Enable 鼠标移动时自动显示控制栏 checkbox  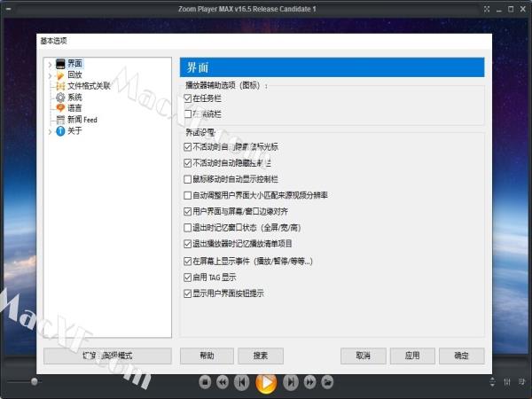point(188,179)
